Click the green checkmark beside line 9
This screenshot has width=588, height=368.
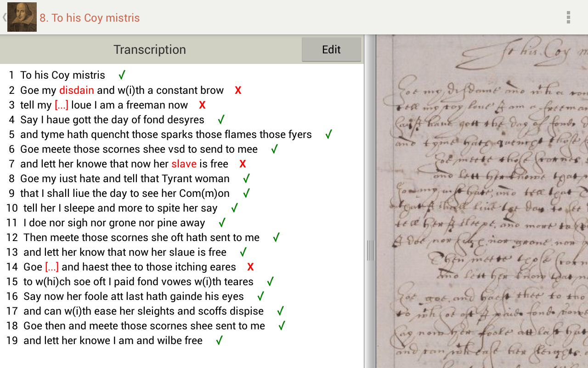point(245,193)
